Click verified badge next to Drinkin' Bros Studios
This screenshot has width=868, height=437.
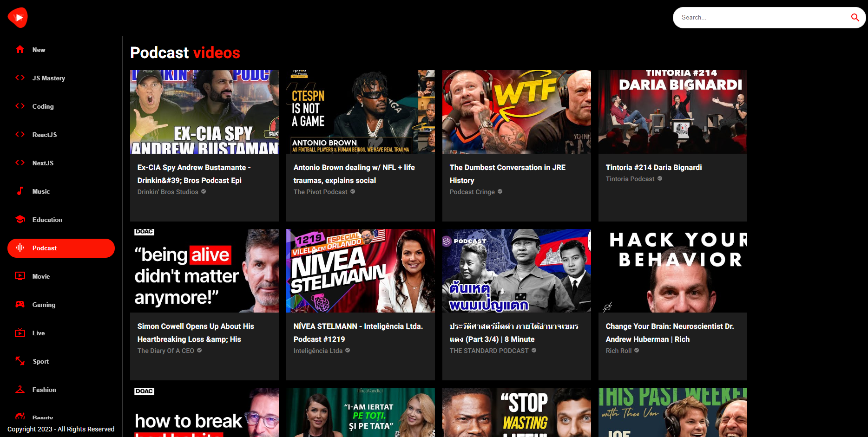coord(204,191)
